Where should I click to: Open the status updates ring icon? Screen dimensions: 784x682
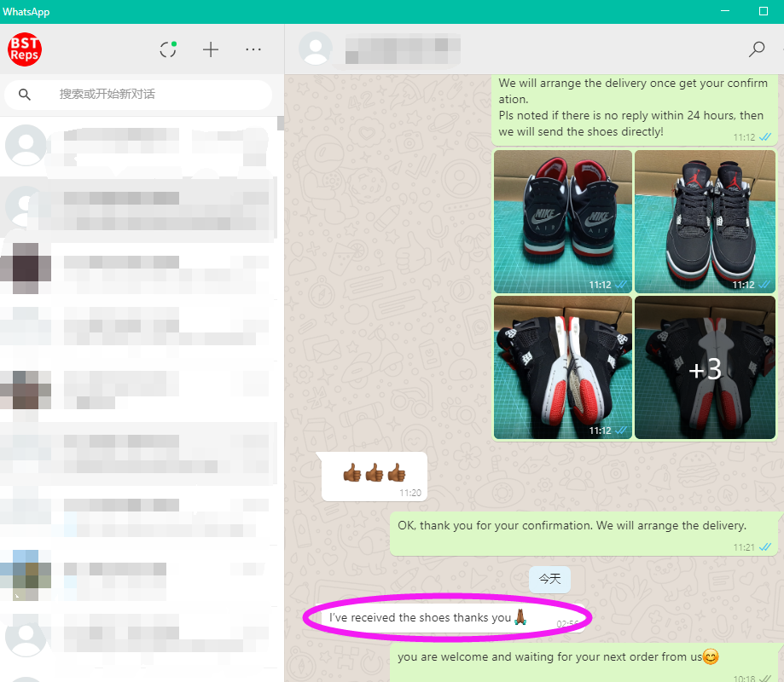[168, 49]
